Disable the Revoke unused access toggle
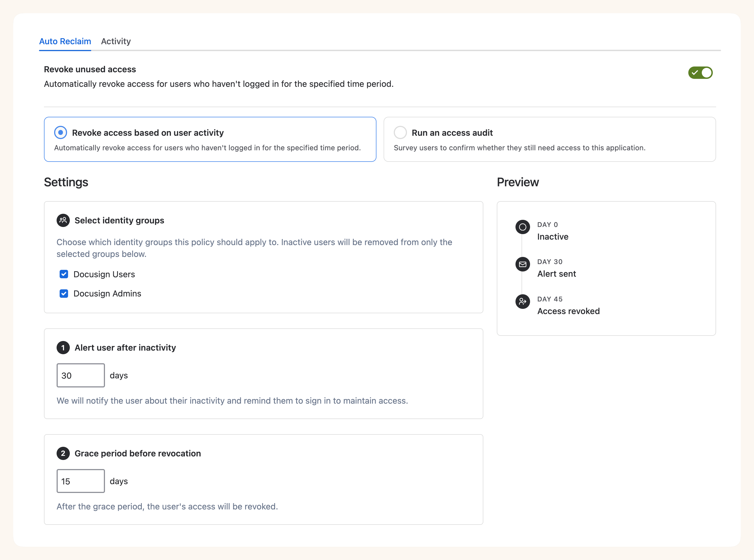 [x=700, y=73]
